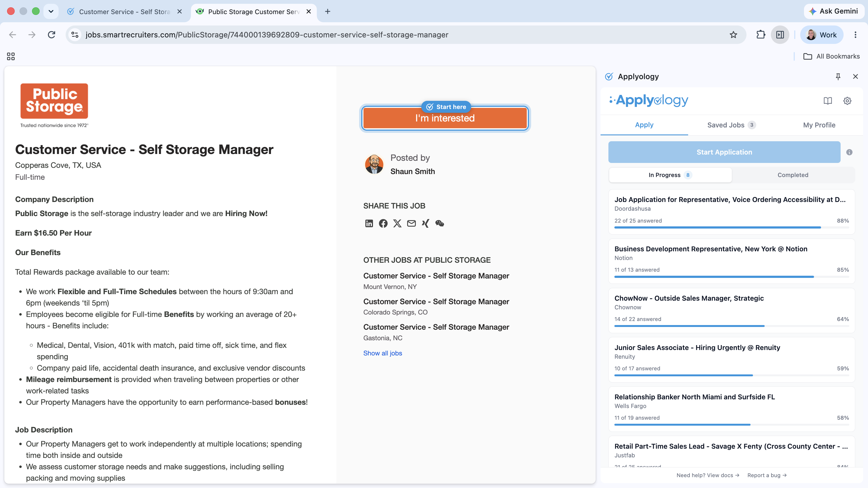The image size is (868, 488).
Task: Open Doordashusa Voice Ordering application card
Action: coord(731,212)
